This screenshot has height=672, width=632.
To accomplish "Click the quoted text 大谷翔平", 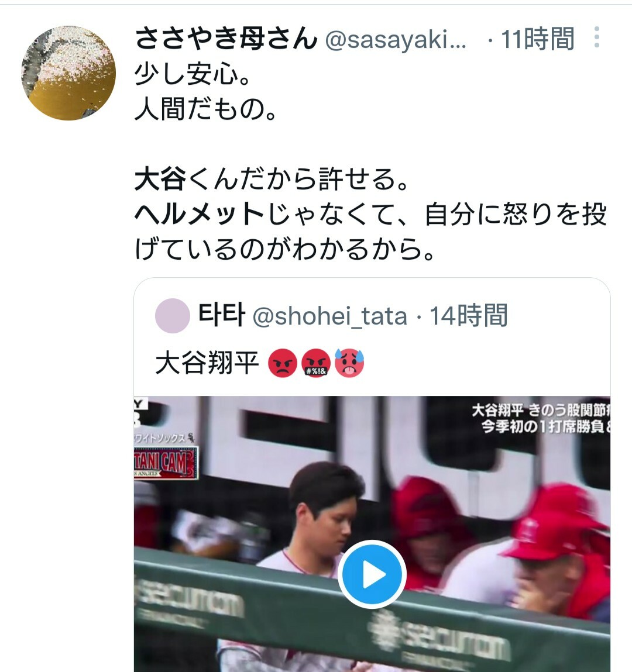I will 207,363.
